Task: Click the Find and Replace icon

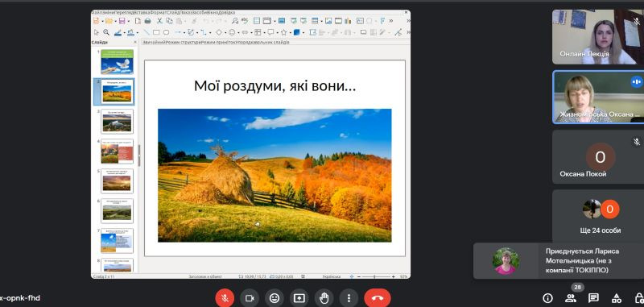Action: (x=235, y=21)
